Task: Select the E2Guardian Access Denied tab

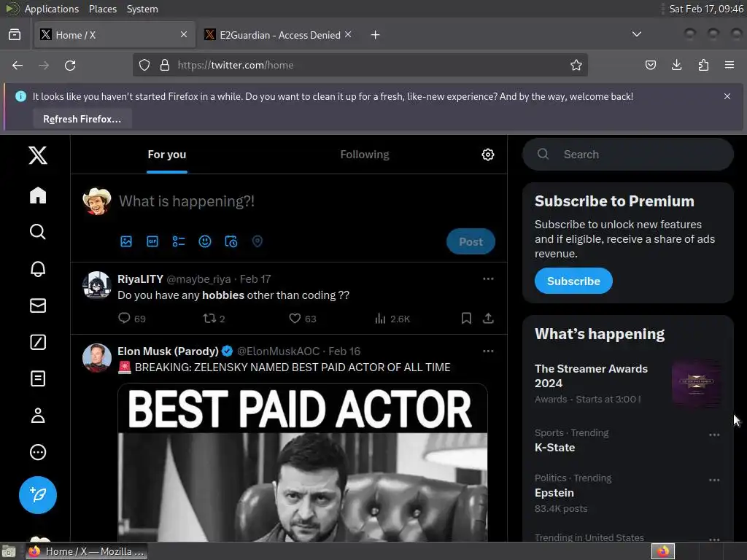Action: pos(279,35)
